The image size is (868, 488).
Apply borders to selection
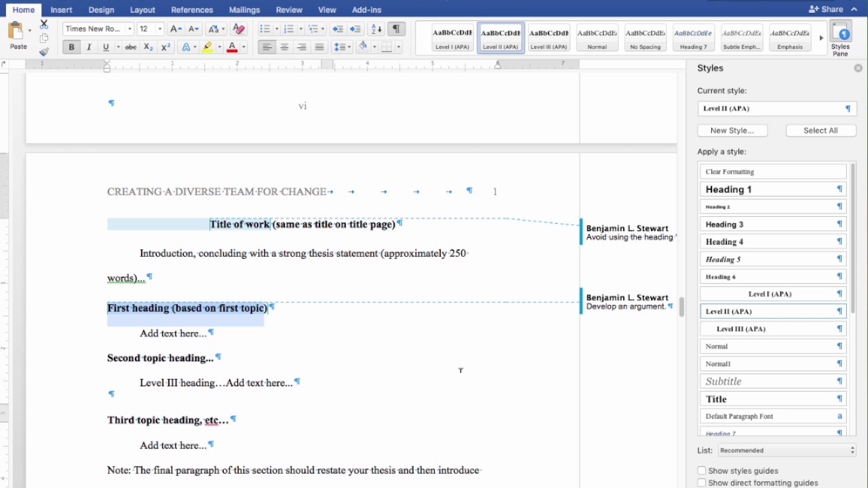click(x=387, y=47)
